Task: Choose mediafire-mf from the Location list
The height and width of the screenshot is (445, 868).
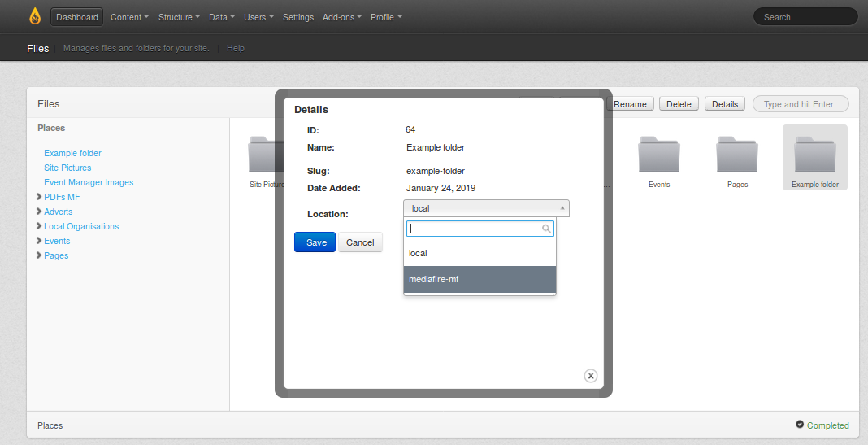Action: [480, 279]
